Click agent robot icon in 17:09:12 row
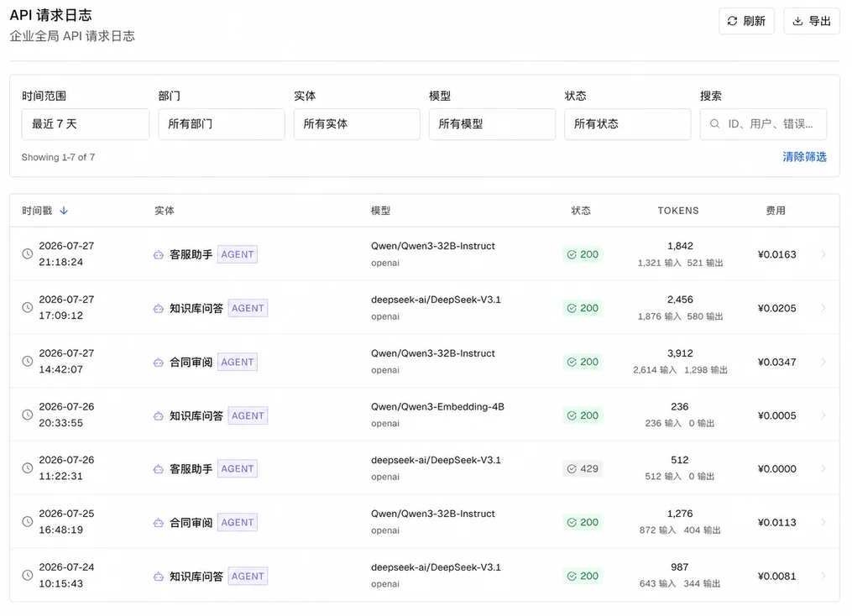 click(158, 309)
